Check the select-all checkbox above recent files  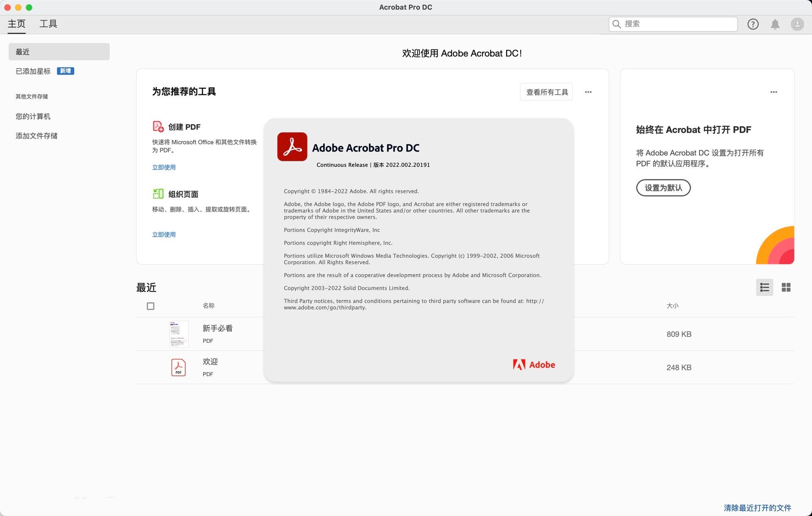(151, 306)
